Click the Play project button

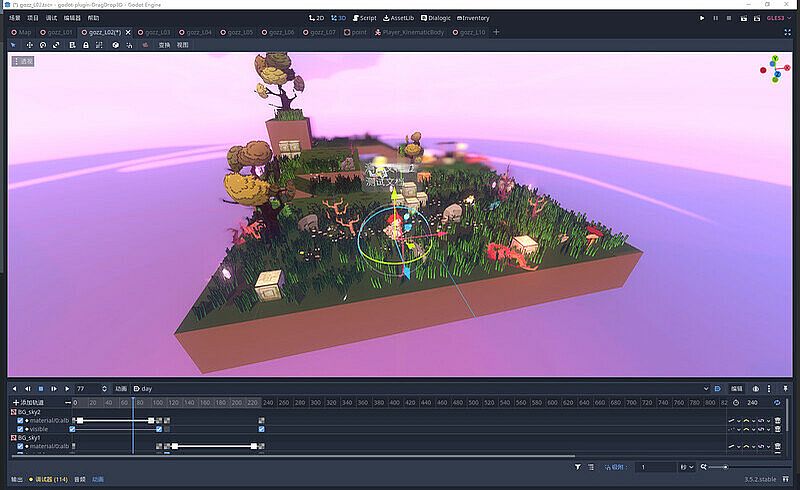[x=702, y=18]
